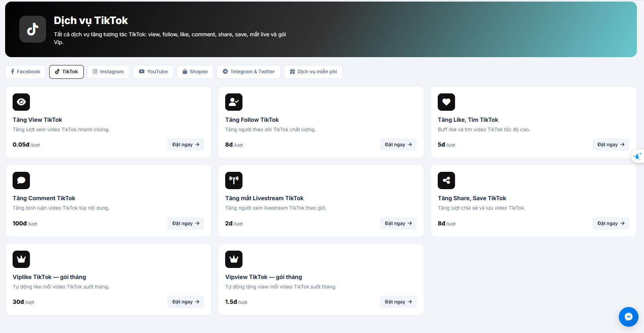
Task: Open the Telegram & Twitter tab
Action: click(x=249, y=72)
